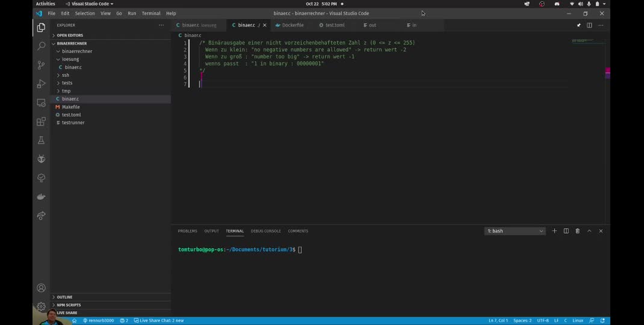Open the system menu arrow in top bar

(x=604, y=4)
